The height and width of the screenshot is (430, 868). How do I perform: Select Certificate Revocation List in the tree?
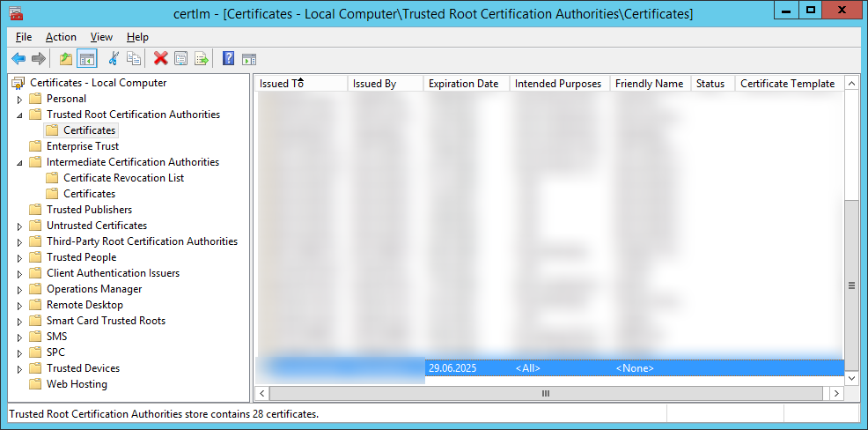pos(123,178)
